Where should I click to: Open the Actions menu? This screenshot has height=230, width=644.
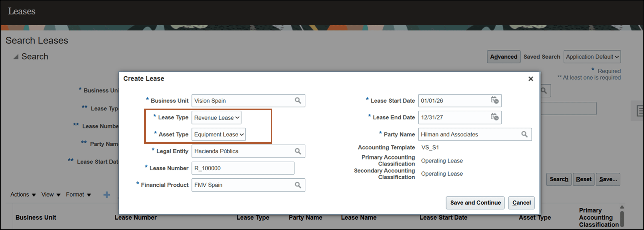[23, 194]
